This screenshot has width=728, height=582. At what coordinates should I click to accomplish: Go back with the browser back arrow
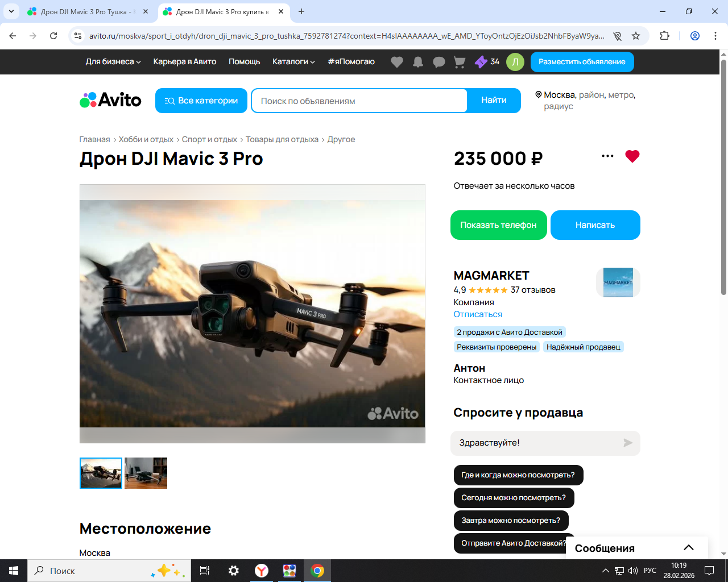[13, 36]
